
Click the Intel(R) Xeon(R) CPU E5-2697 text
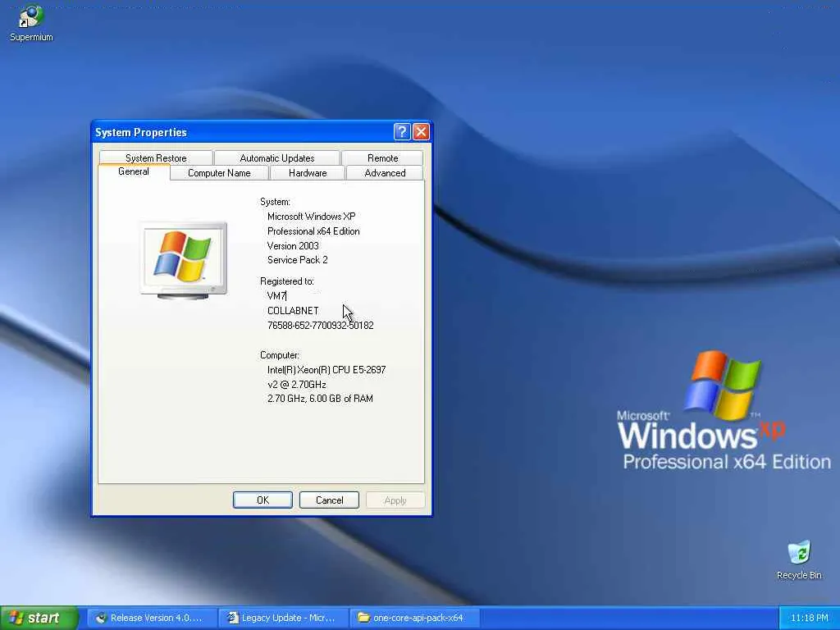[326, 370]
